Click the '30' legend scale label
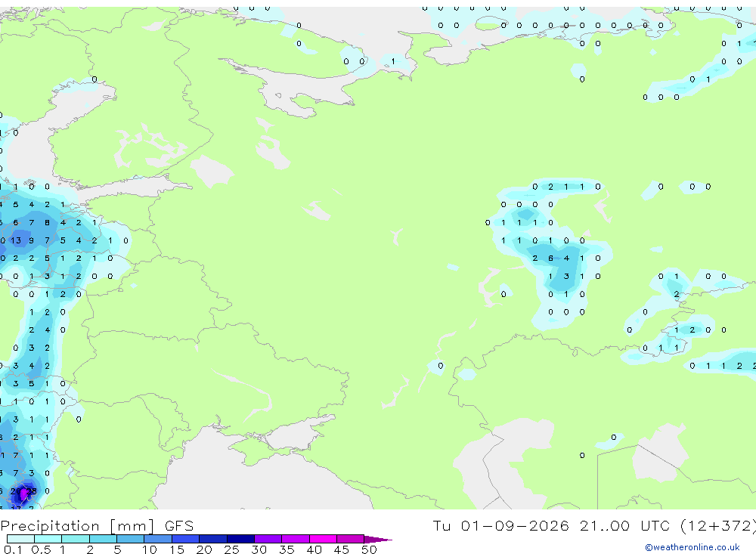Viewport: 756px width, 554px height. [259, 549]
